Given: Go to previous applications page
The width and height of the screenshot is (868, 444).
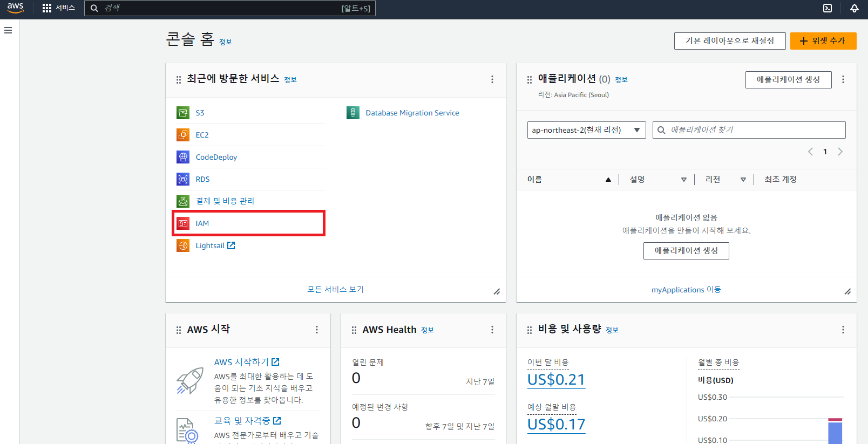Looking at the screenshot, I should point(810,152).
